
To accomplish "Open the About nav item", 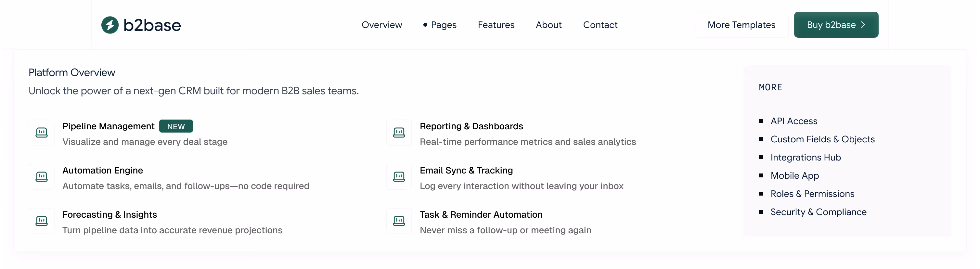I will [548, 25].
